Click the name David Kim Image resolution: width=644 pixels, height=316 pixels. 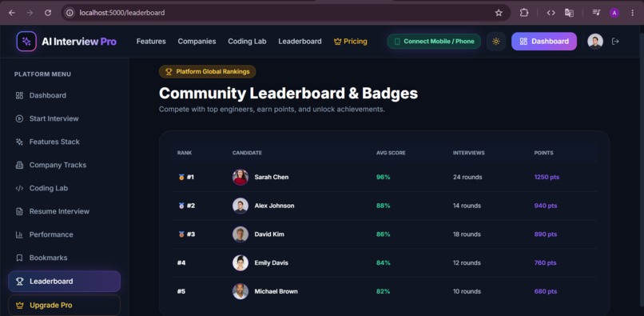tap(269, 234)
